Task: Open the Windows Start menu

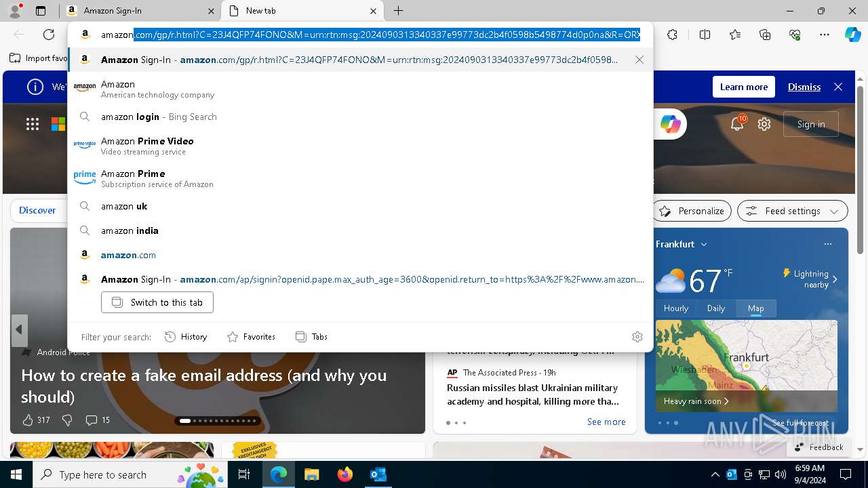Action: pos(16,474)
